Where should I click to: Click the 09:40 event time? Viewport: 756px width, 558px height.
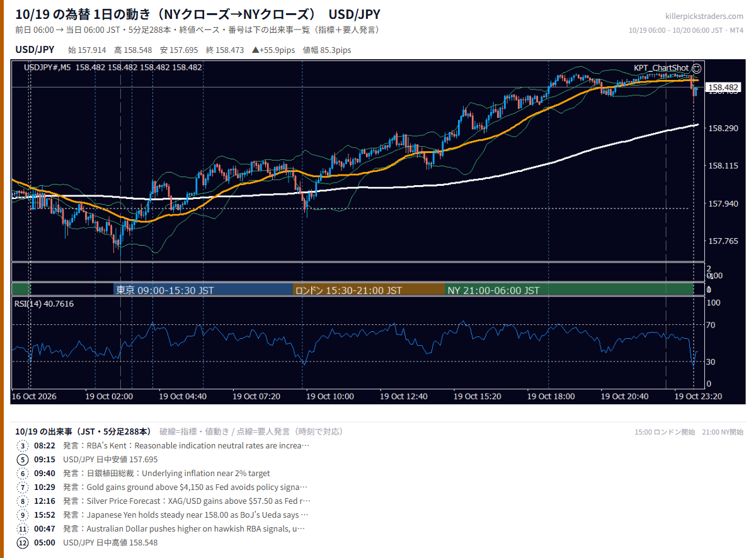[x=45, y=474]
